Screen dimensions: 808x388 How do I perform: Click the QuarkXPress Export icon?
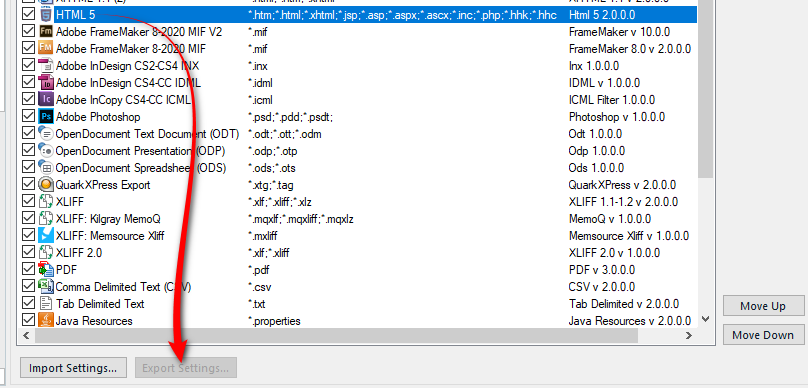(45, 185)
